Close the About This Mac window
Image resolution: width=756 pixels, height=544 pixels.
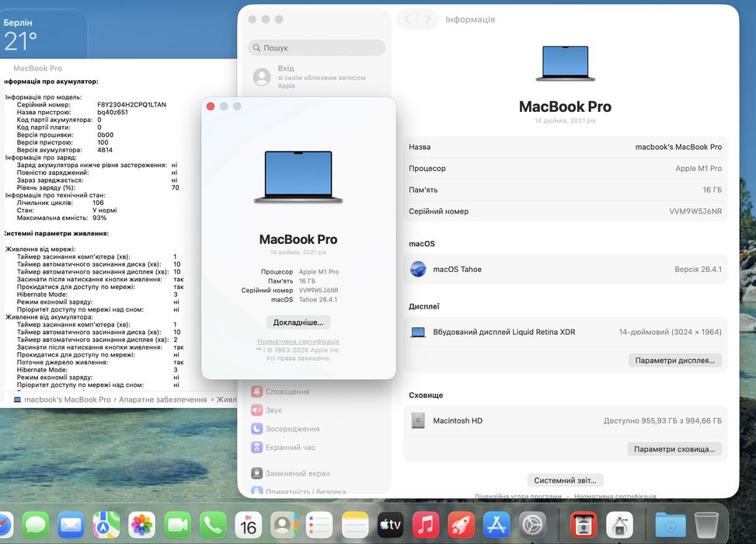[x=211, y=106]
